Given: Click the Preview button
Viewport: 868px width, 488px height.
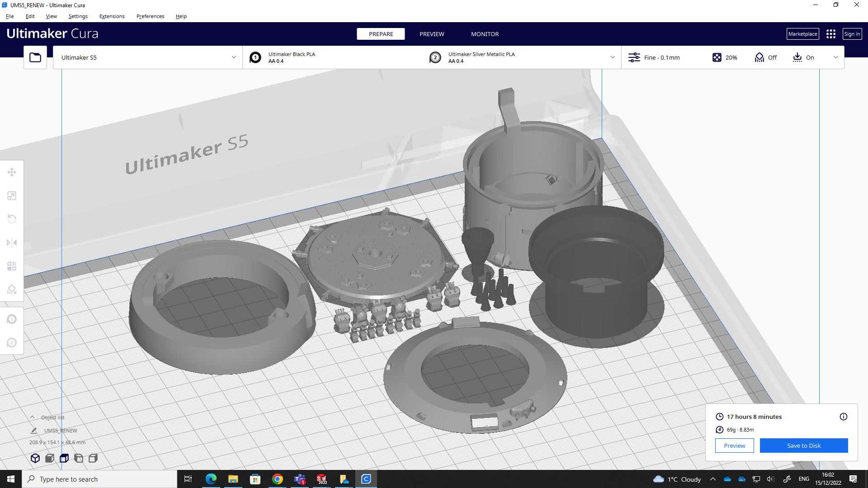Looking at the screenshot, I should [x=734, y=446].
